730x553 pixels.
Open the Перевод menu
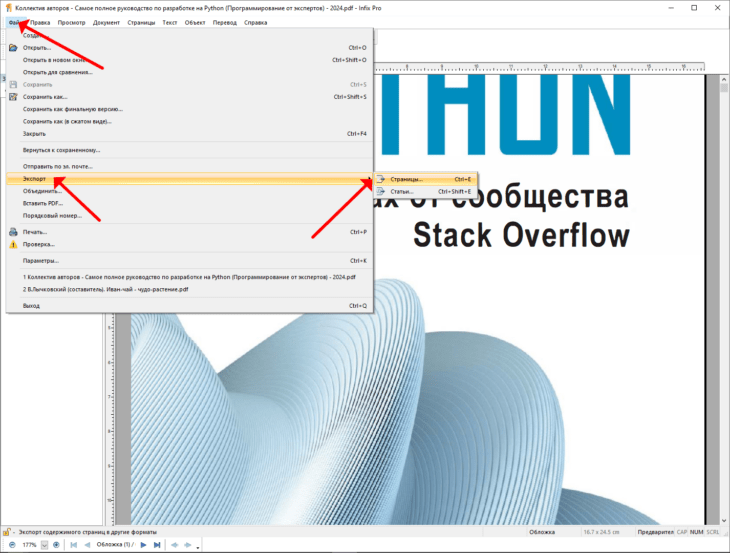point(224,22)
